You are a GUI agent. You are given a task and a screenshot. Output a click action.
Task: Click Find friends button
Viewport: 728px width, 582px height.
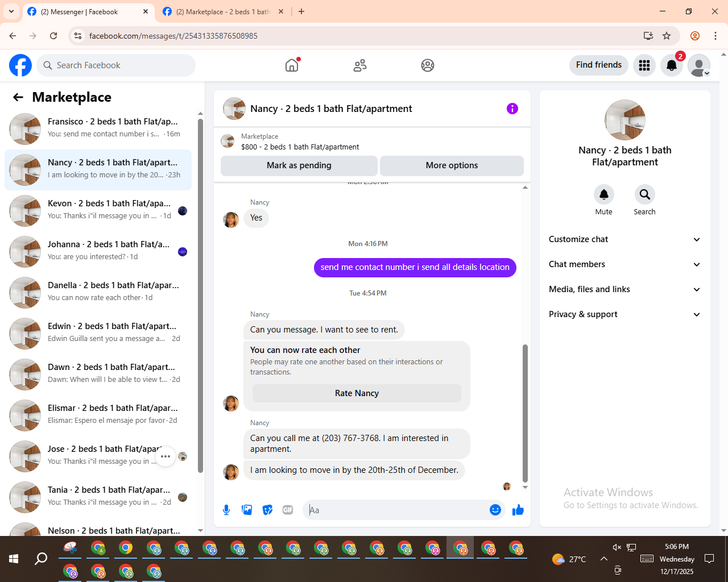point(599,65)
